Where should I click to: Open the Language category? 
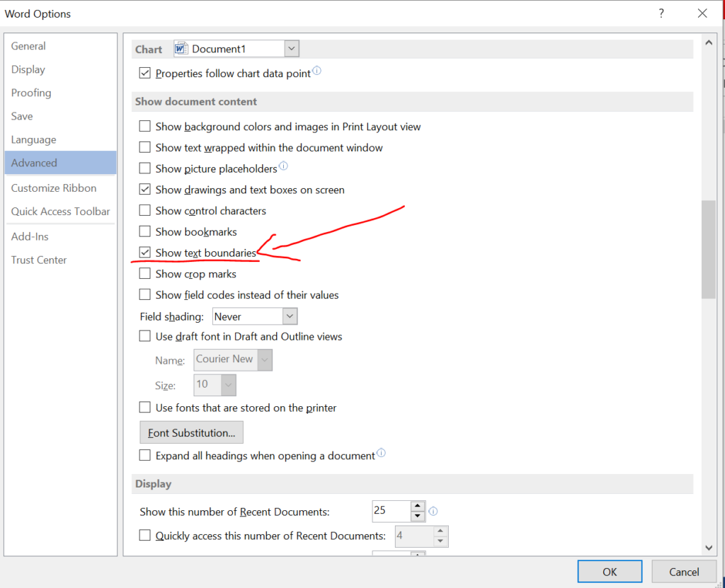pos(61,139)
